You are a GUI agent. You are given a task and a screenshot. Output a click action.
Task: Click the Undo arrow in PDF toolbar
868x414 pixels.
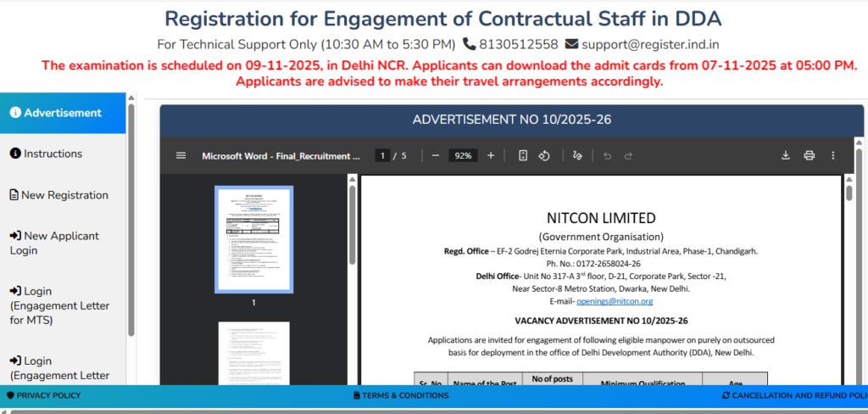(607, 156)
